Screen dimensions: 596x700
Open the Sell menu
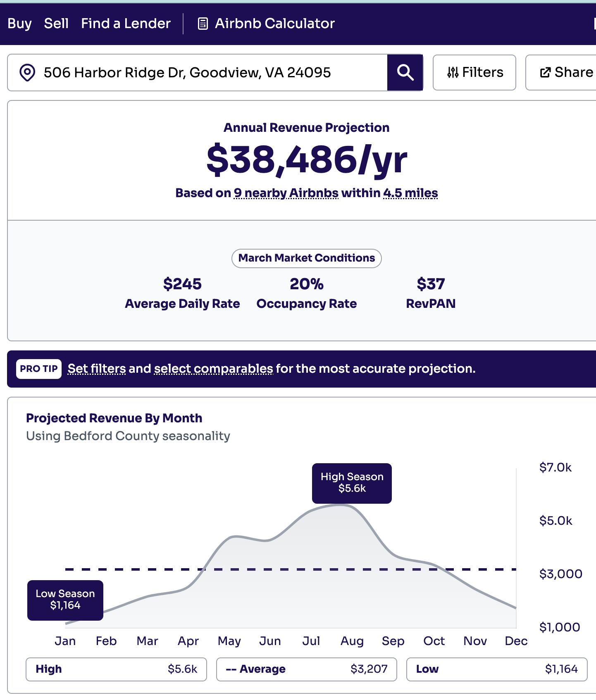pos(56,24)
